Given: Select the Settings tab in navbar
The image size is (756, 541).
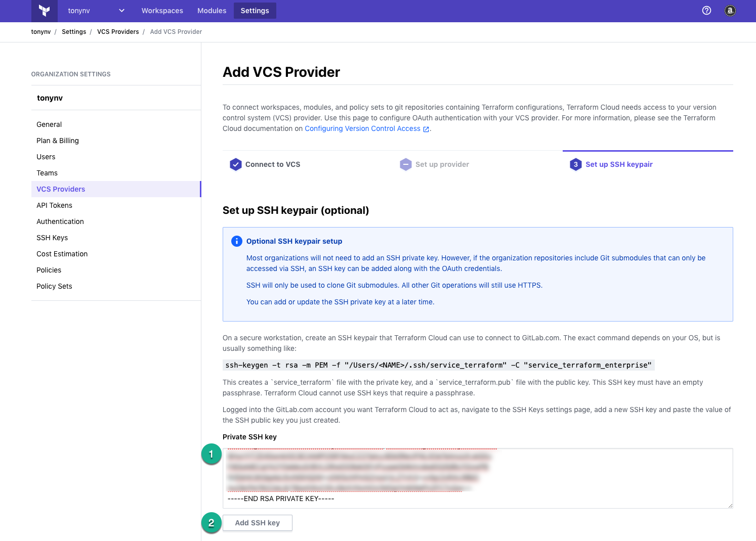Looking at the screenshot, I should click(x=255, y=11).
